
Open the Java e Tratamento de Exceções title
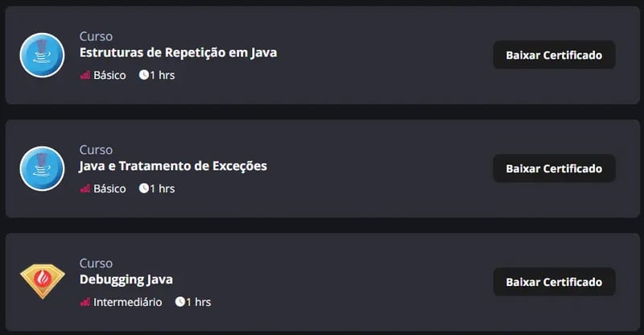pos(173,167)
